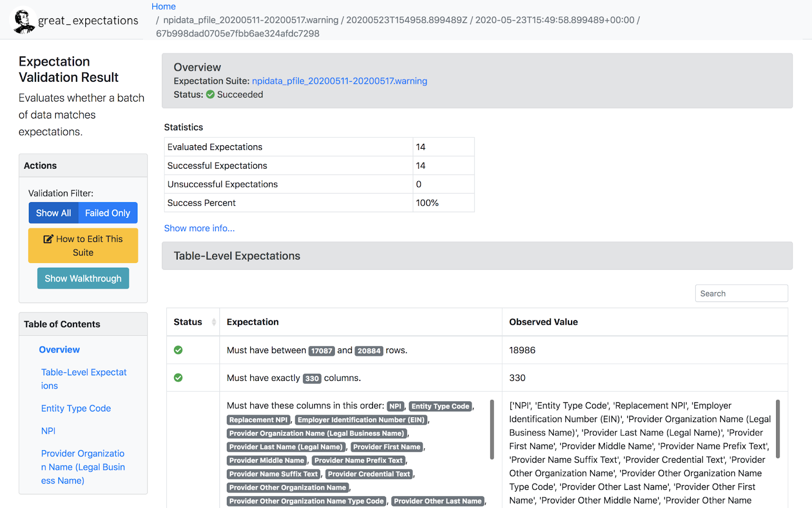Screen dimensions: 812x508
Task: Open the npidata_pfile warning expectation suite link
Action: pos(339,81)
